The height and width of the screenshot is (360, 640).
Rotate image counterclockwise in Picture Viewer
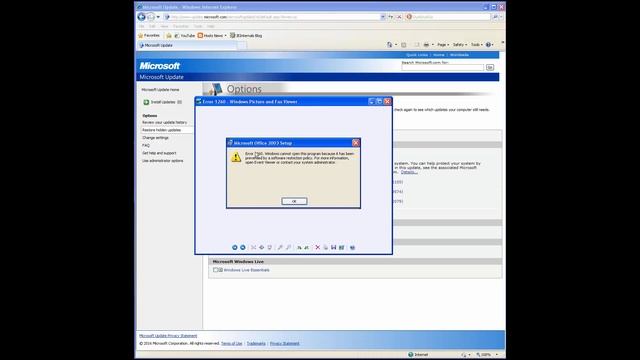pos(307,247)
